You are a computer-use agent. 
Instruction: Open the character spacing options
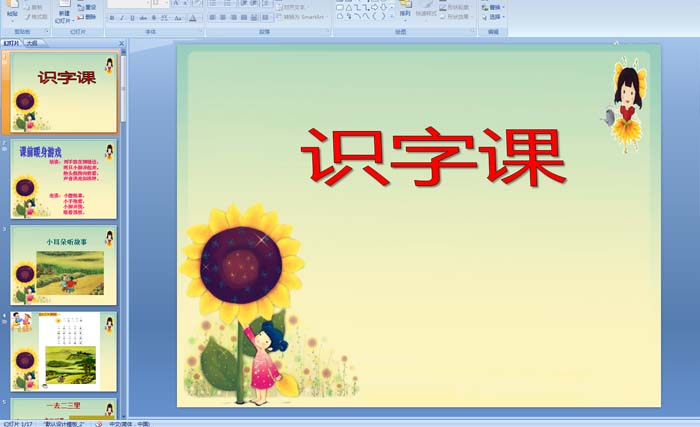[165, 18]
